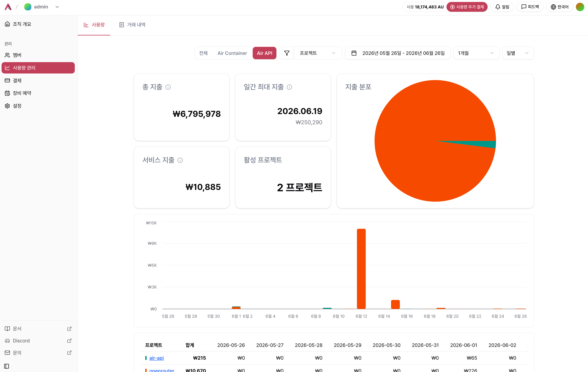Go to 조직 개요 in sidebar

pos(38,24)
